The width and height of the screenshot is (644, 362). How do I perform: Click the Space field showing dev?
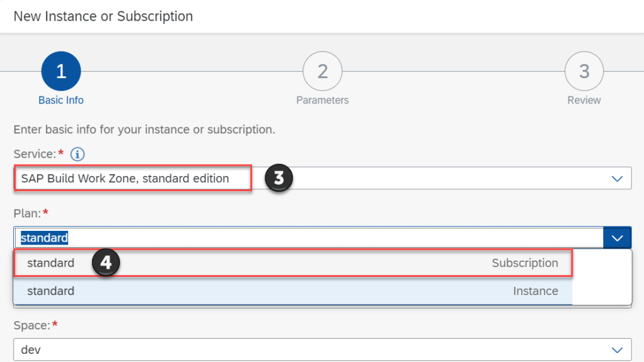(x=309, y=349)
